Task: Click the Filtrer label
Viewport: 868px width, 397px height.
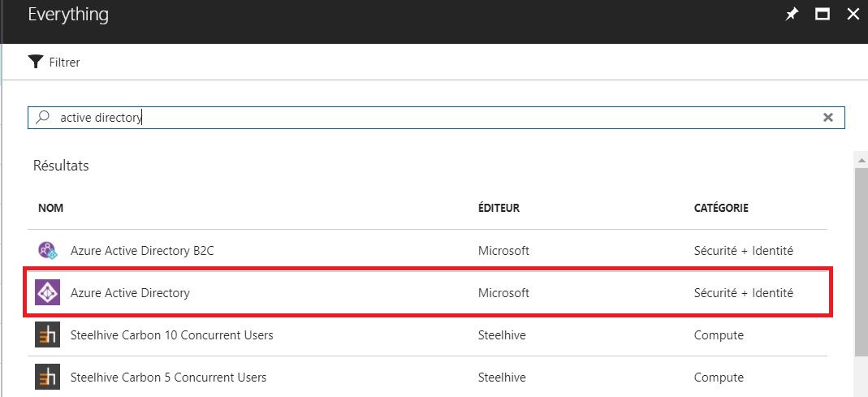Action: pyautogui.click(x=64, y=62)
